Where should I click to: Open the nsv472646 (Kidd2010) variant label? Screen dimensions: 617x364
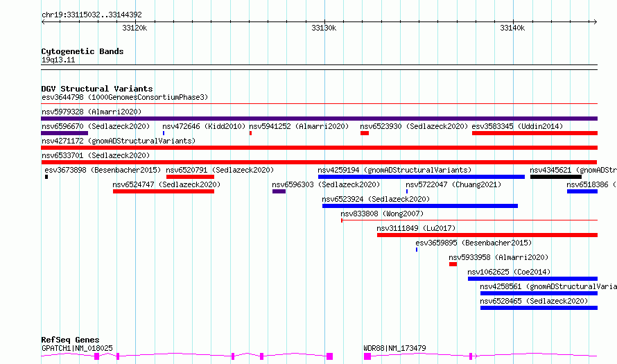pos(204,126)
